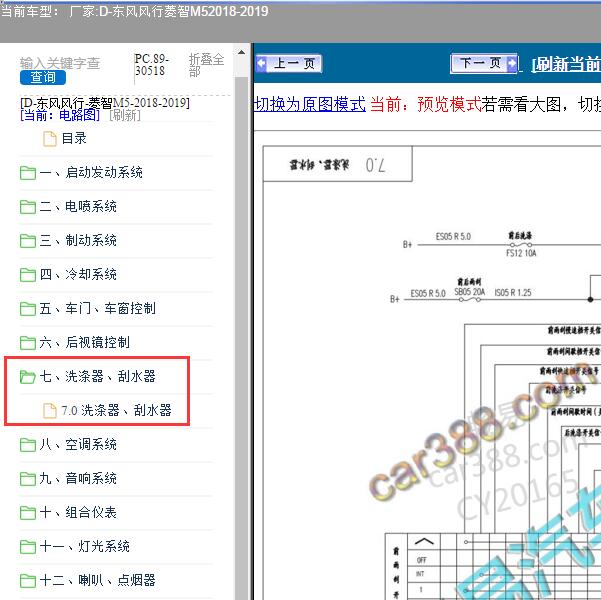Click the 刷新 link under vehicle name
The width and height of the screenshot is (601, 600).
point(125,115)
